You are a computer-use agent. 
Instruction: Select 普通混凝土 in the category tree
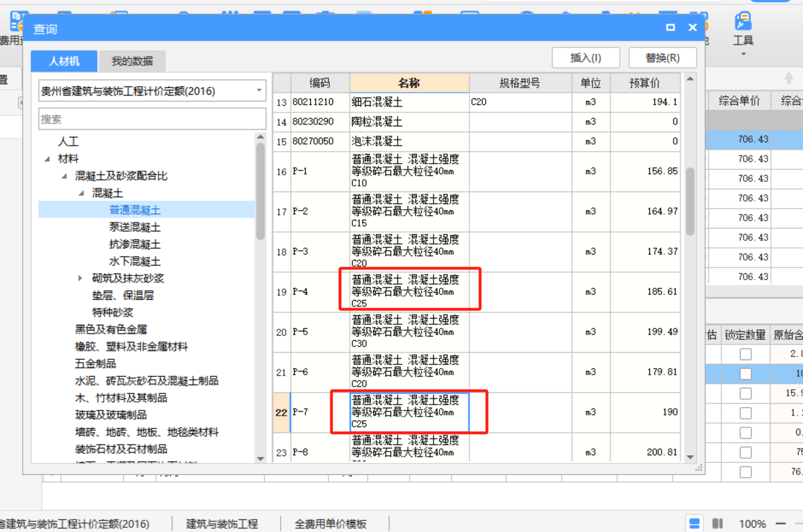[x=135, y=210]
